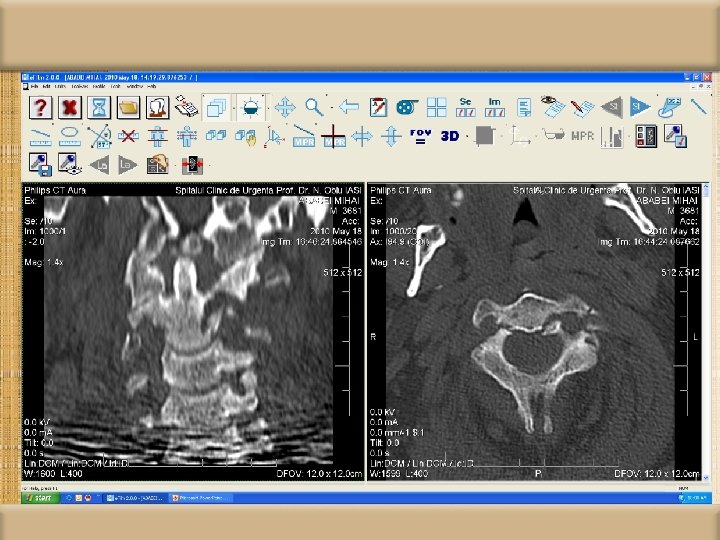Click the key with eye view icon

pyautogui.click(x=70, y=164)
